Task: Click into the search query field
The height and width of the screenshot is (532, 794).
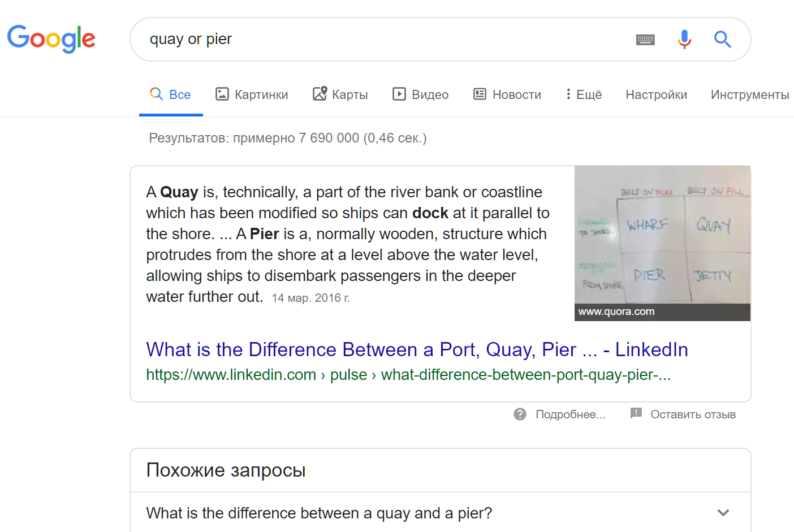Action: 385,39
